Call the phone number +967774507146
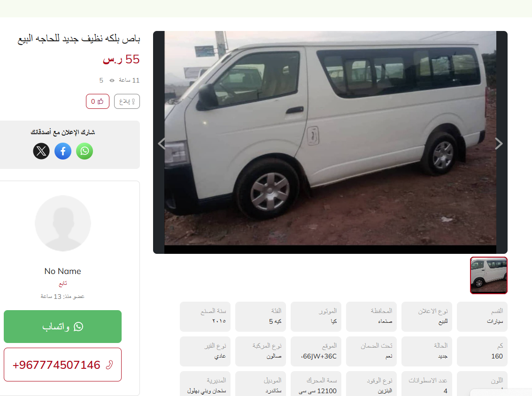 [63, 365]
